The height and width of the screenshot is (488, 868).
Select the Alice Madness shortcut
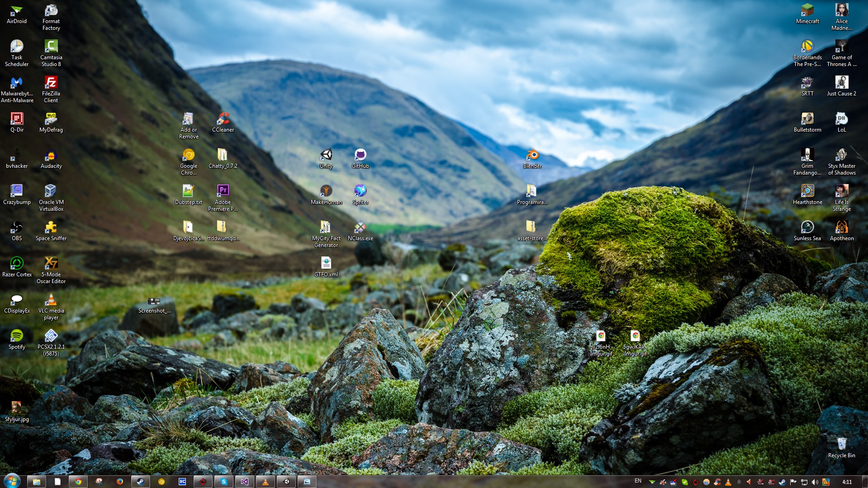pos(842,17)
